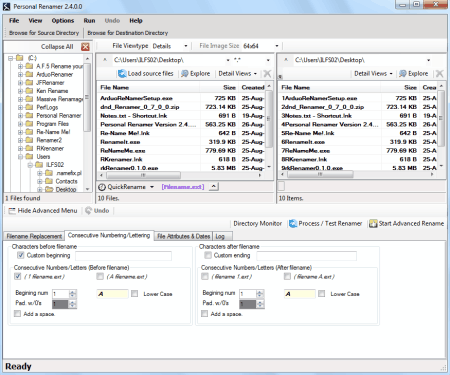Select ReNameMe.exe in source file list
The height and width of the screenshot is (375, 450).
click(123, 151)
